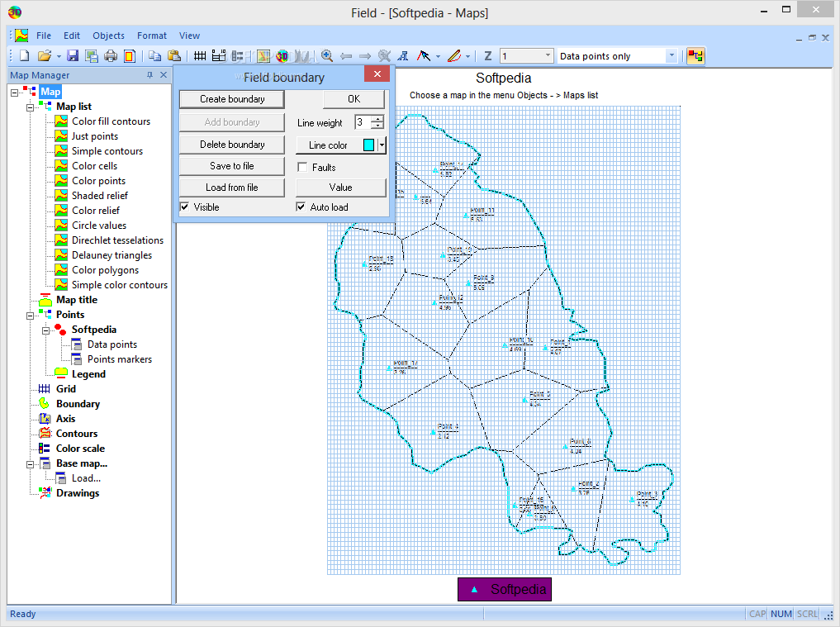Image resolution: width=840 pixels, height=627 pixels.
Task: Collapse the Base map node
Action: click(30, 464)
